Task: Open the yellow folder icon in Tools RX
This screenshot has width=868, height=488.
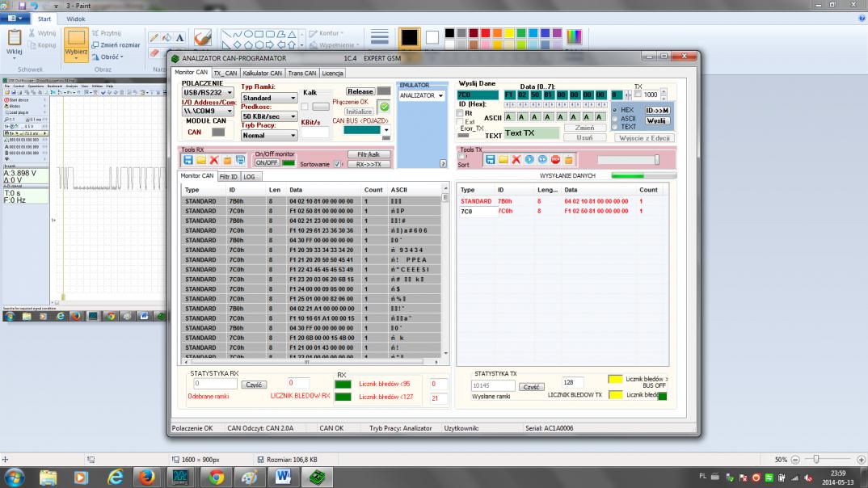Action: click(201, 160)
